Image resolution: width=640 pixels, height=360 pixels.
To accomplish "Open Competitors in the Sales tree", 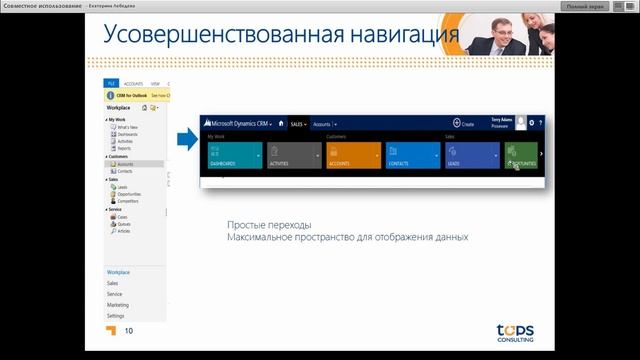I will click(124, 201).
